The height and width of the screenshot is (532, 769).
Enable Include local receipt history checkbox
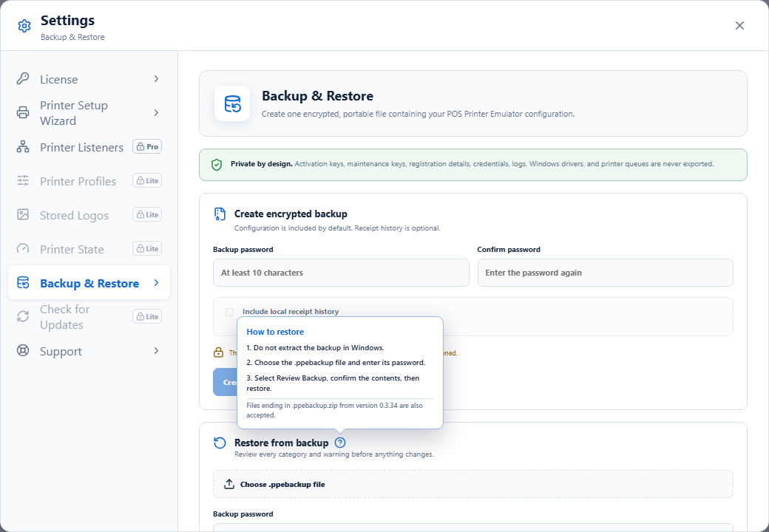coord(229,312)
